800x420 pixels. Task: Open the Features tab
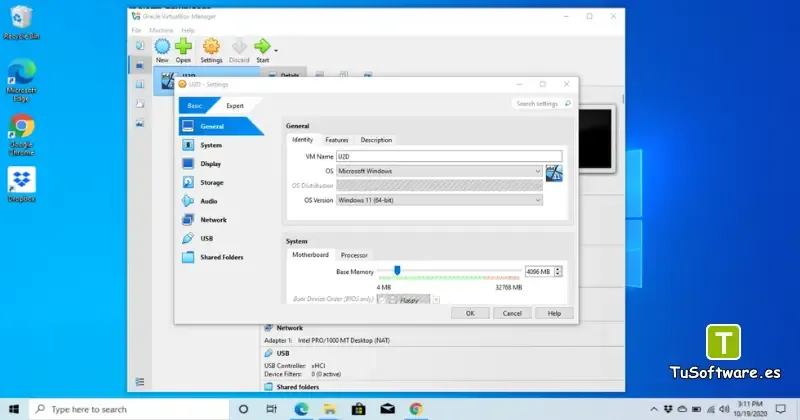pos(337,140)
